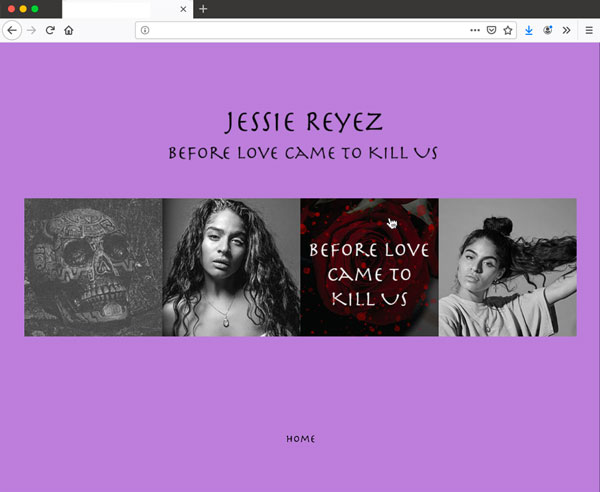
Task: Select the rose Before Love tile
Action: [x=370, y=267]
